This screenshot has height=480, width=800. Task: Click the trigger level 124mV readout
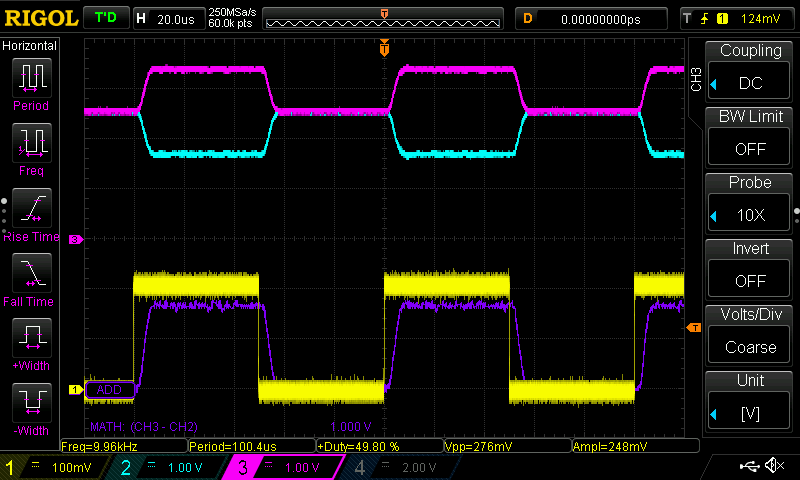[x=760, y=19]
